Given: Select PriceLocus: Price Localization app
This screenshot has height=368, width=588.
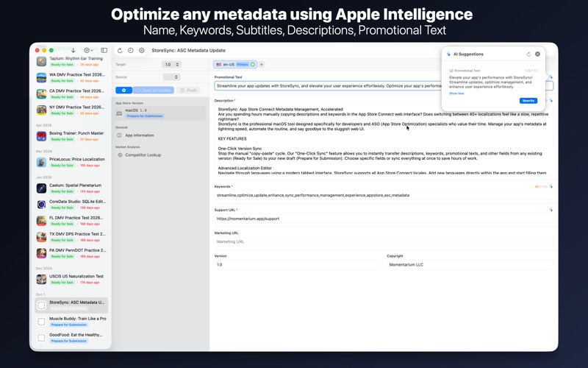Looking at the screenshot, I should tap(71, 162).
